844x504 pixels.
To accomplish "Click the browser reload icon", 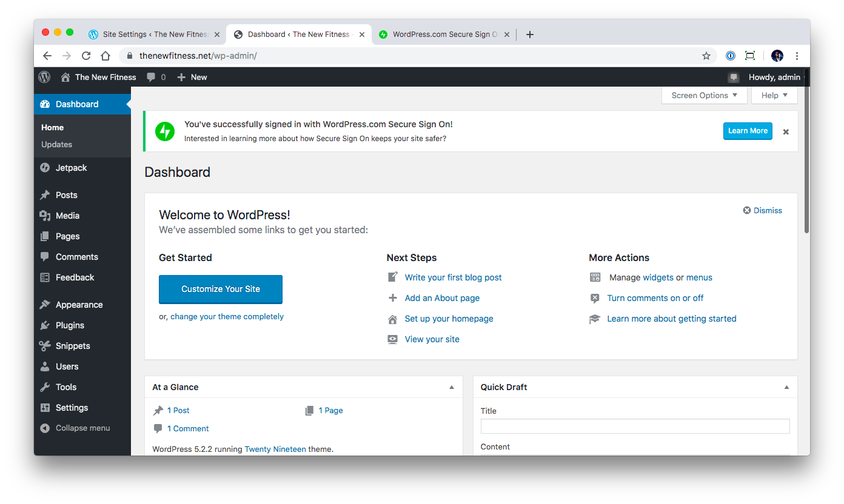I will 86,56.
